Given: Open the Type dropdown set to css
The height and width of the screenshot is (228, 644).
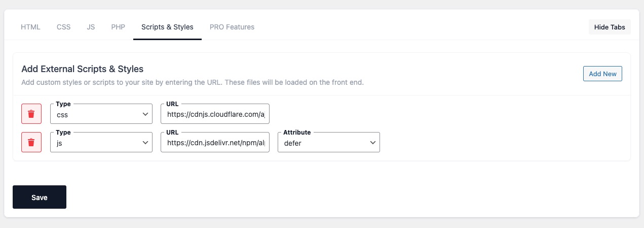Looking at the screenshot, I should [101, 115].
